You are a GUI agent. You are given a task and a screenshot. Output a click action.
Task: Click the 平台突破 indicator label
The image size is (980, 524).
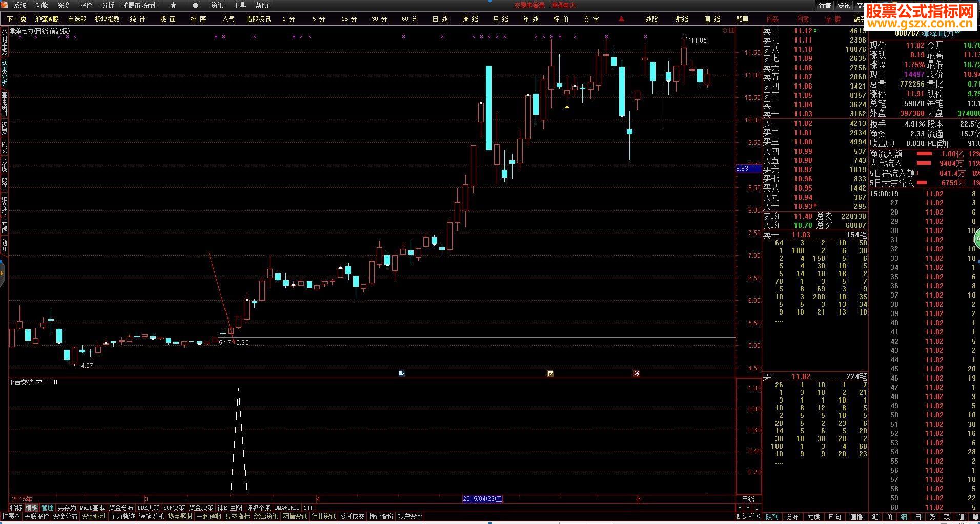[x=21, y=382]
